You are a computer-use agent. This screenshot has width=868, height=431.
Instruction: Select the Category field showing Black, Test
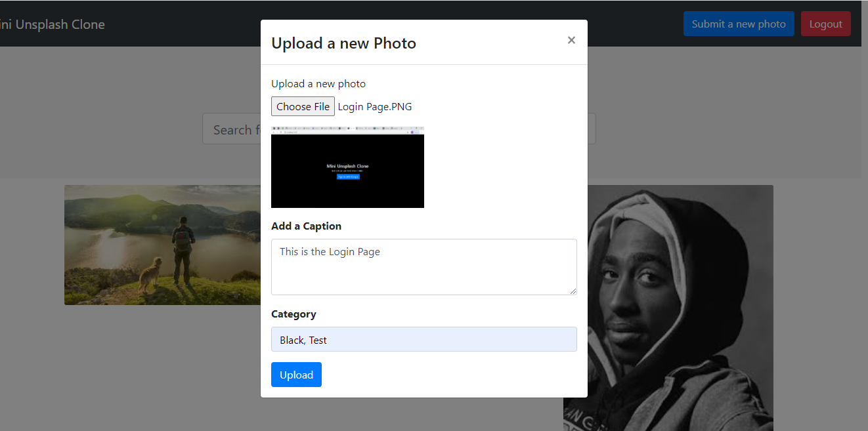point(423,339)
